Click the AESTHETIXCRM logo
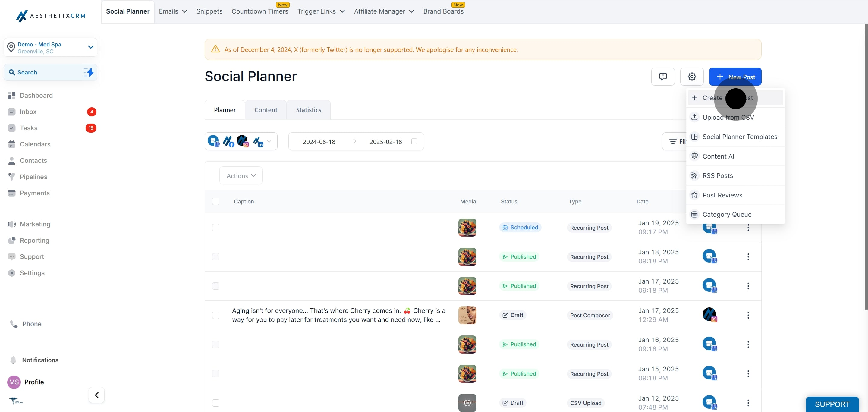Screen dimensions: 868x412 pyautogui.click(x=51, y=16)
